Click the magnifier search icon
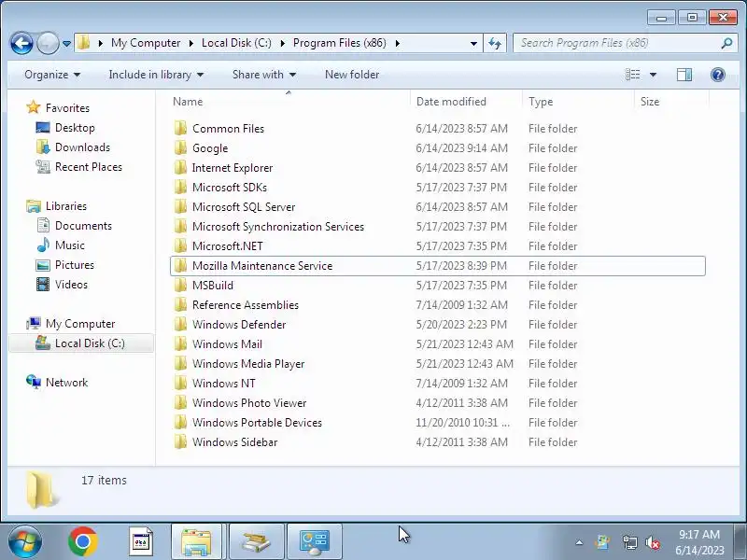This screenshot has width=747, height=560. point(726,43)
